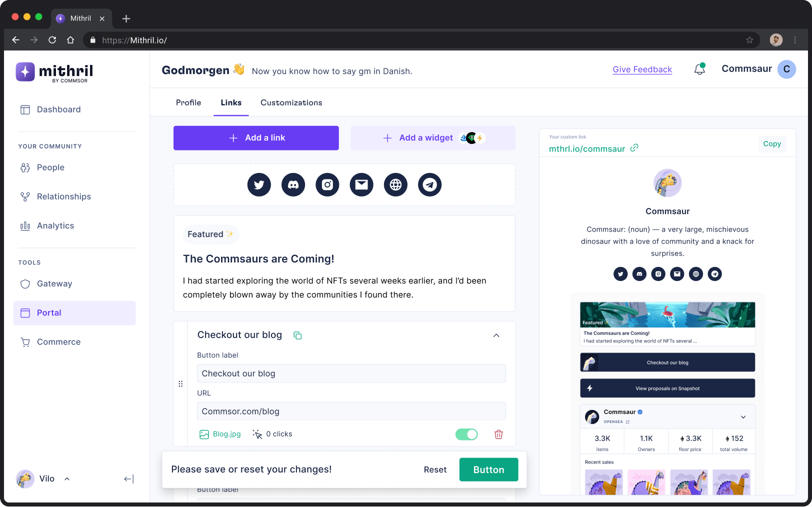Click the Twitter icon in links editor
This screenshot has height=507, width=812.
pyautogui.click(x=259, y=185)
